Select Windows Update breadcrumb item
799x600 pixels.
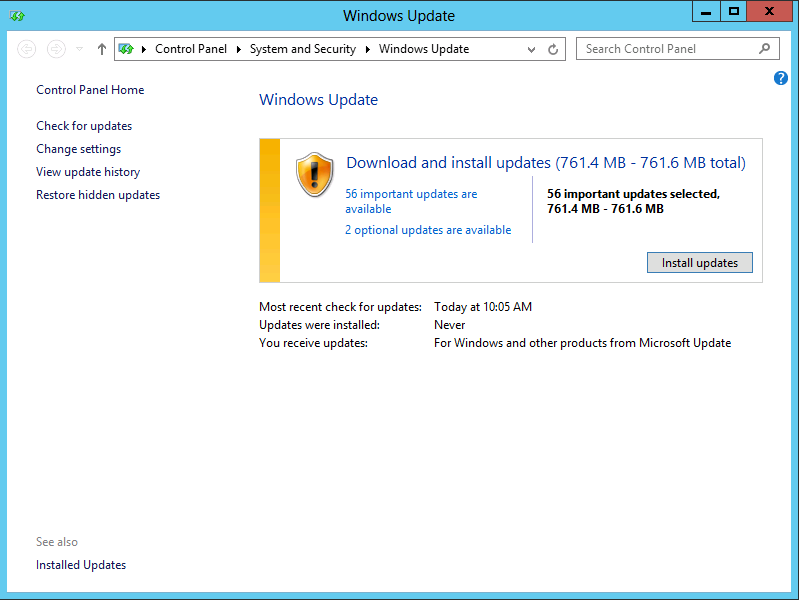pos(424,49)
